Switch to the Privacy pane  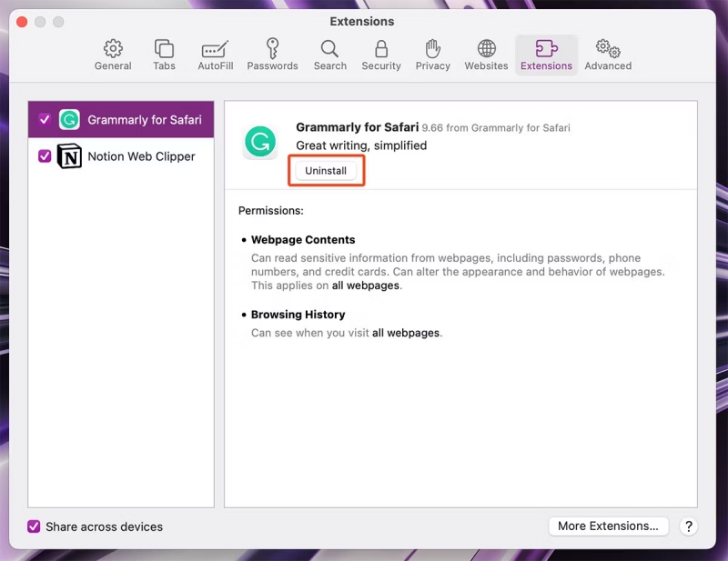[433, 55]
